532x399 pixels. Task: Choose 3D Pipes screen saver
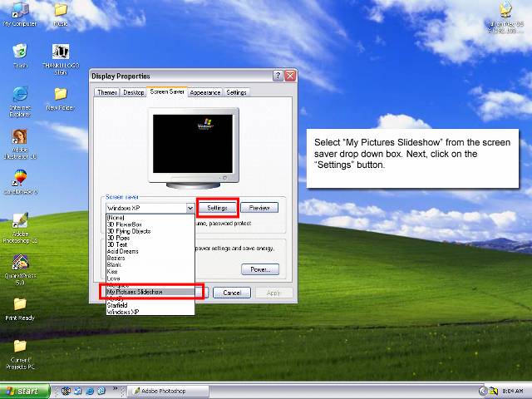(150, 238)
